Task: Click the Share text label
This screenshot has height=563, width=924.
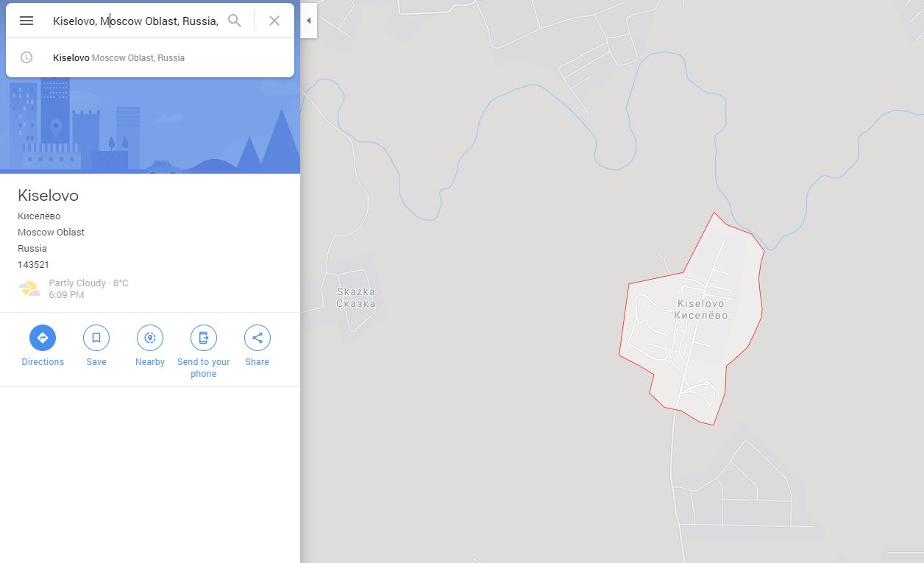Action: 257,362
